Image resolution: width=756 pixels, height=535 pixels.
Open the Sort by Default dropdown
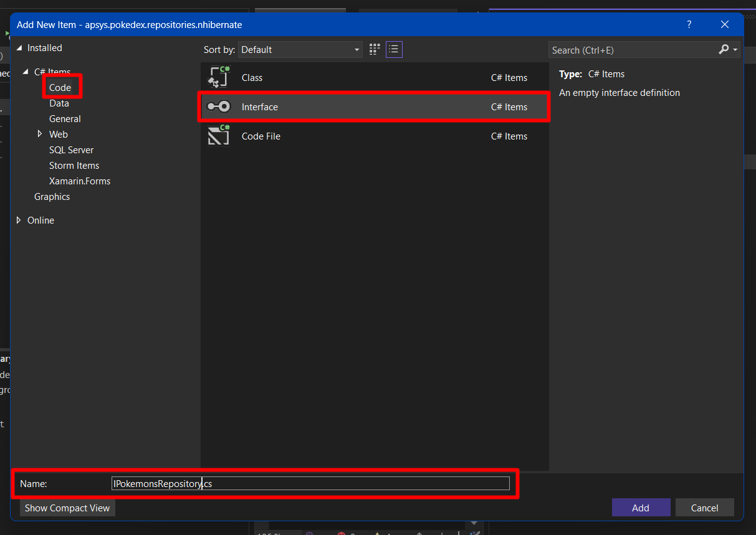point(300,50)
